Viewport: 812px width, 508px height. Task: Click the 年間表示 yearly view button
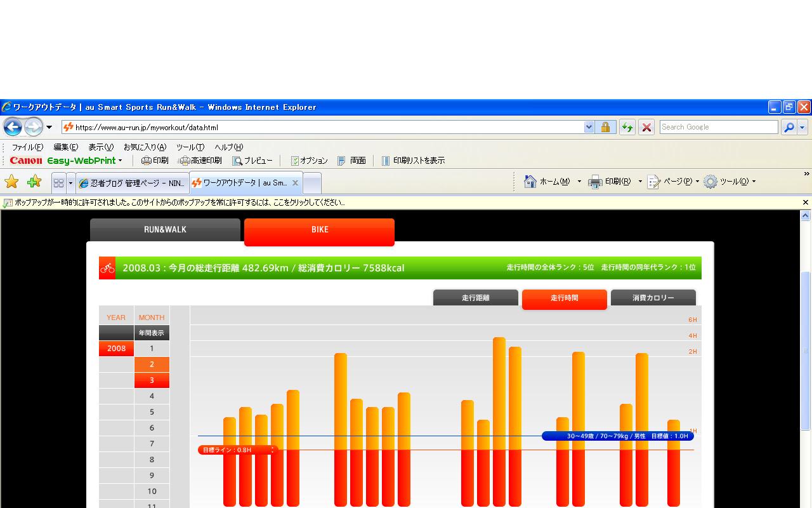tap(152, 333)
